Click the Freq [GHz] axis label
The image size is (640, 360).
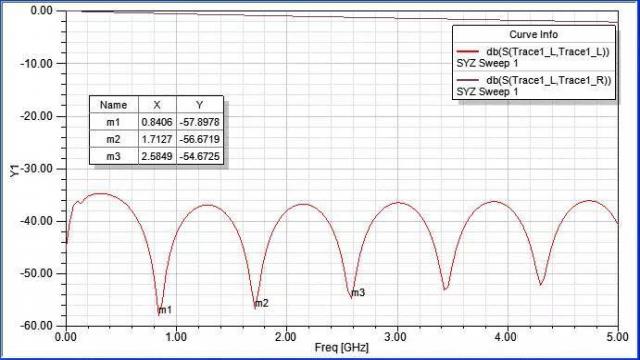pos(342,348)
